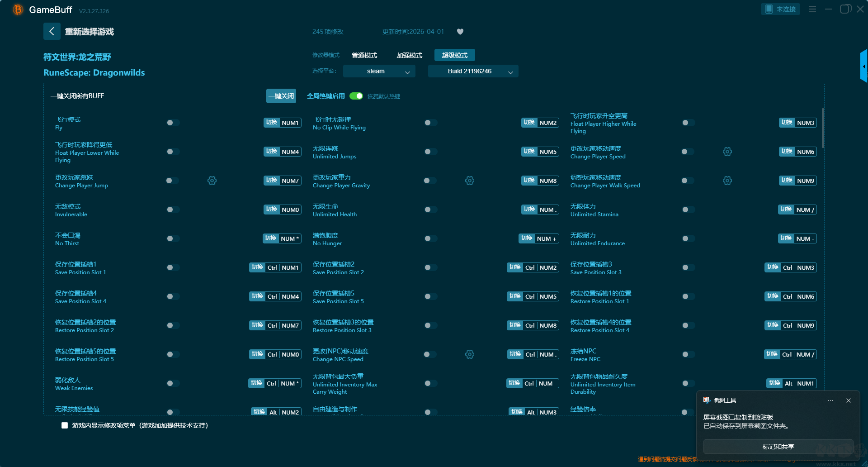Open the hamburger menu in title bar
Viewport: 868px width, 467px height.
tap(812, 9)
